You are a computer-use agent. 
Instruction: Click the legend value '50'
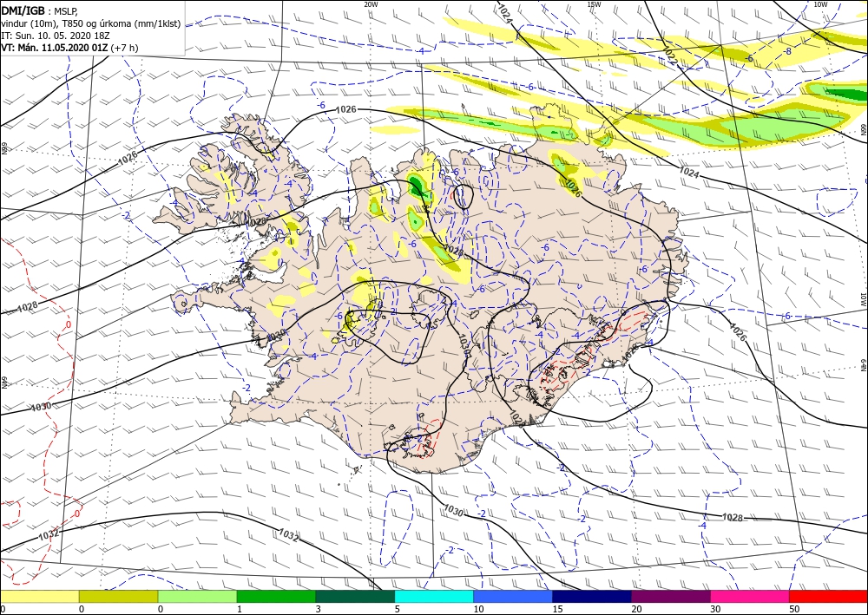794,609
